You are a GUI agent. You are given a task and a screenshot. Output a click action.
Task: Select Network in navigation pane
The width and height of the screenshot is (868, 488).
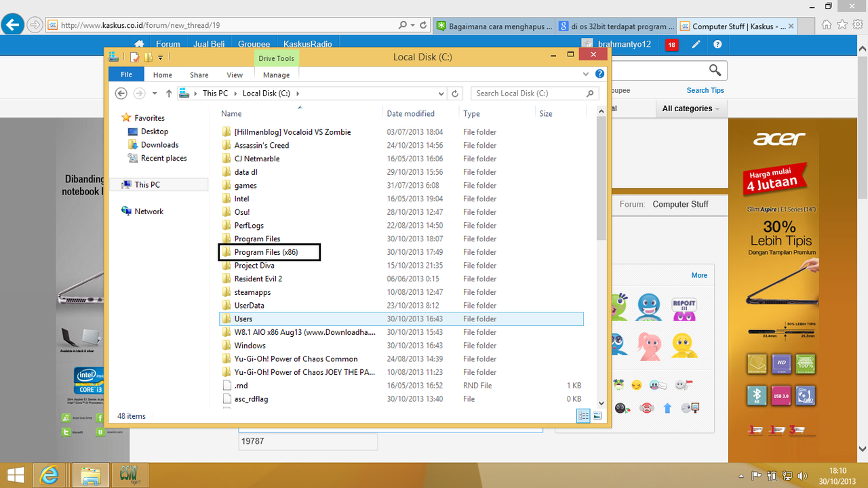149,211
